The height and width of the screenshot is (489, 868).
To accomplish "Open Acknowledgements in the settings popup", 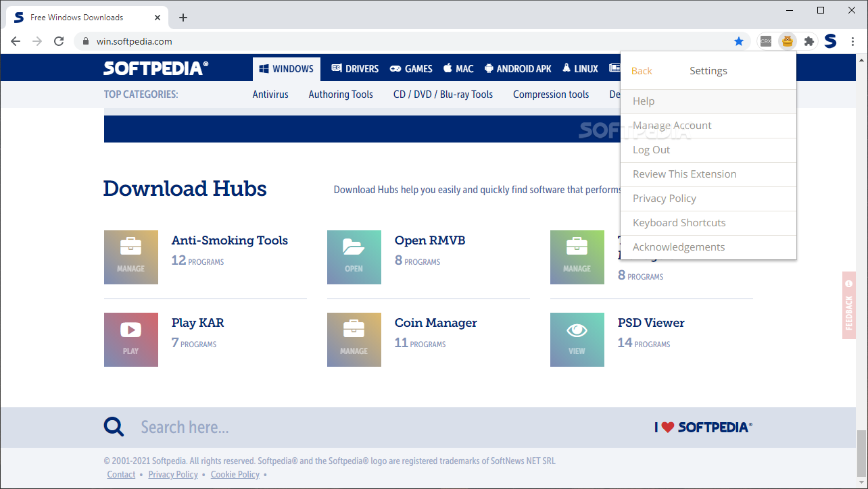I will tap(708, 247).
